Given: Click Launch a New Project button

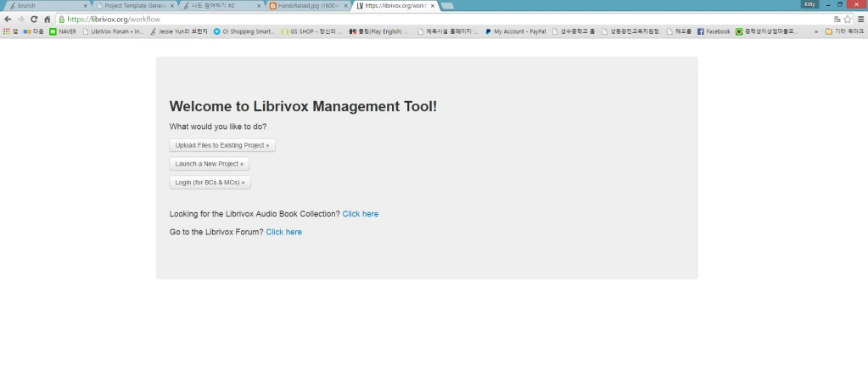Looking at the screenshot, I should point(210,164).
